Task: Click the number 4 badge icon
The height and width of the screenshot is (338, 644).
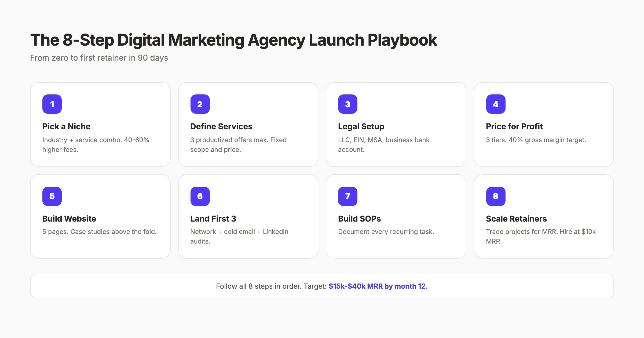Action: click(496, 104)
